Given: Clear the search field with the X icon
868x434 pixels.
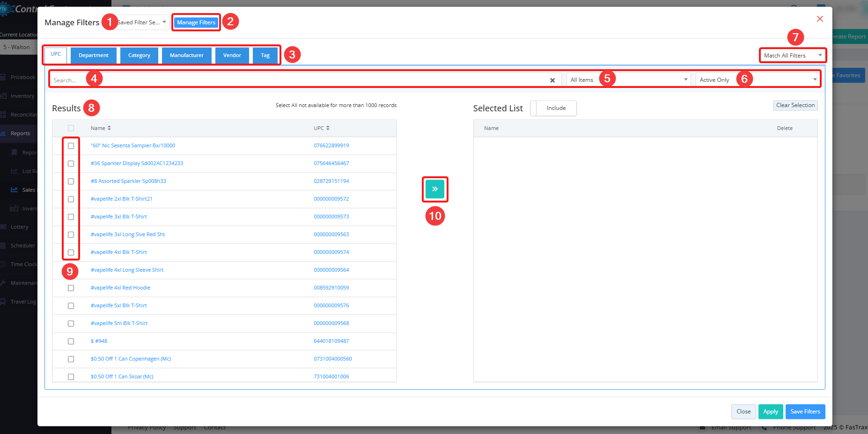Looking at the screenshot, I should pos(552,80).
